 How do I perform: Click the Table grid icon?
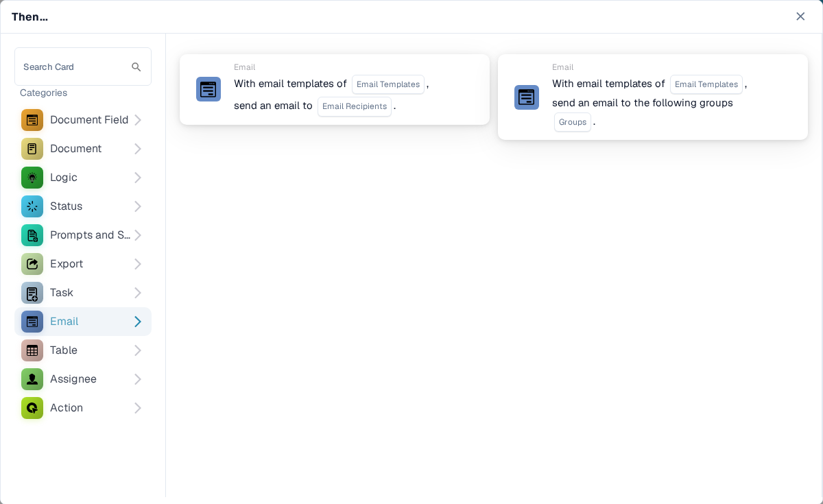click(32, 350)
